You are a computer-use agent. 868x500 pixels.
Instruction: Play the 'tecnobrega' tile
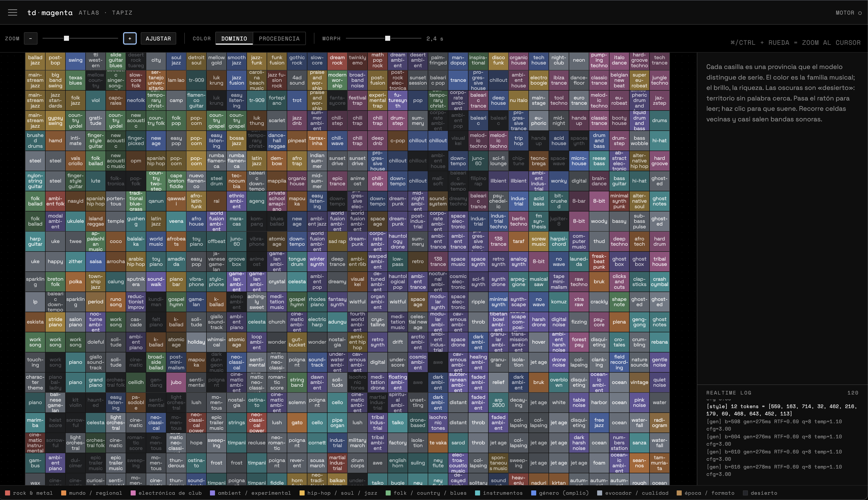coord(539,161)
